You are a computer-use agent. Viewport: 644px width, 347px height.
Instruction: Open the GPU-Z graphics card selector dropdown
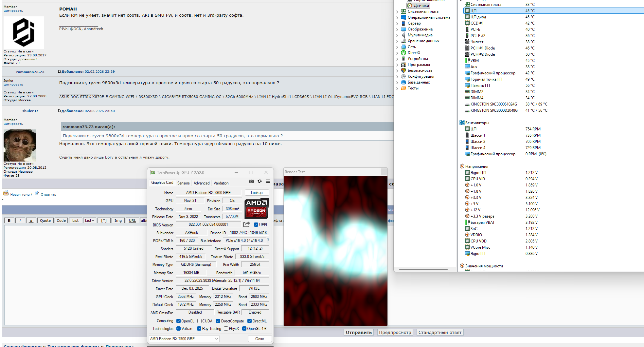(x=184, y=339)
